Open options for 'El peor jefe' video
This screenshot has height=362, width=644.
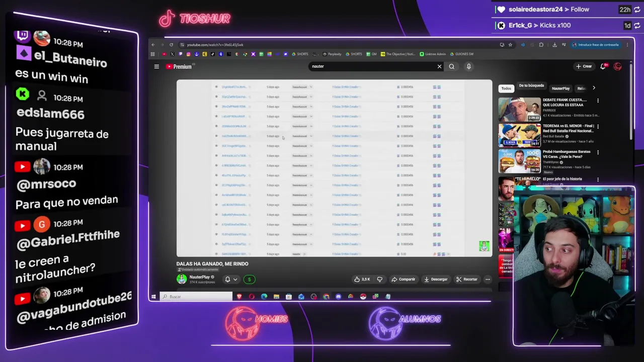coord(598,179)
